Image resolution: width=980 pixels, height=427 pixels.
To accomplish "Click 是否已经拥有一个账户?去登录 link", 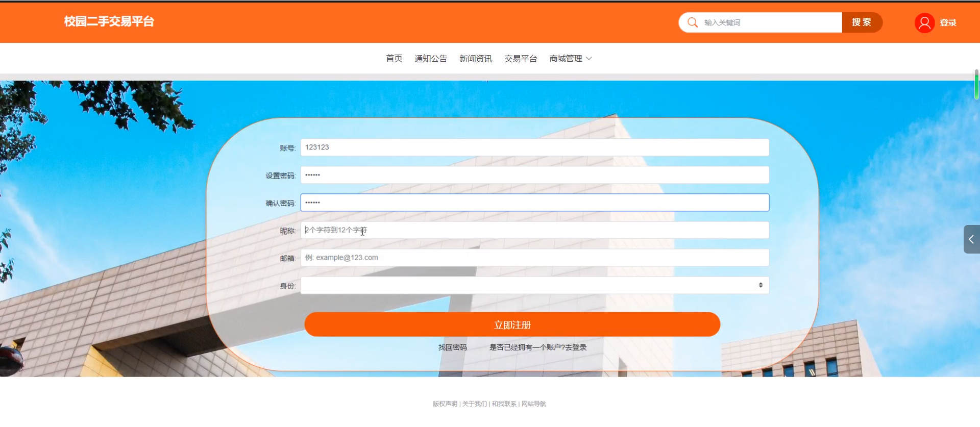I will click(538, 347).
